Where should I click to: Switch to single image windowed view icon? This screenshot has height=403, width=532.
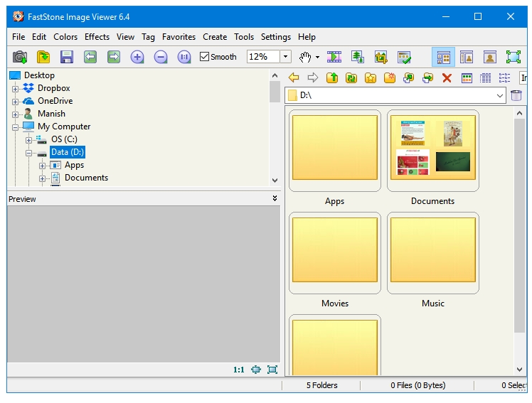tap(490, 57)
